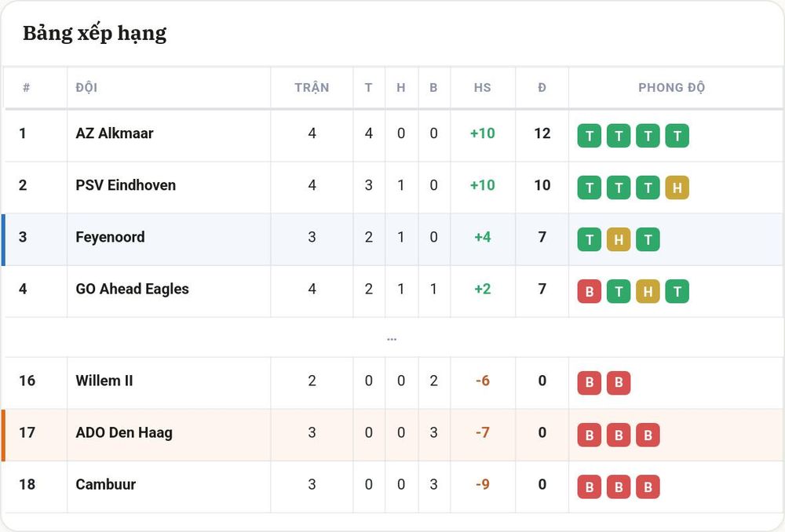785x532 pixels.
Task: Click AZ Alkmaar's last green T form badge
Action: (677, 136)
